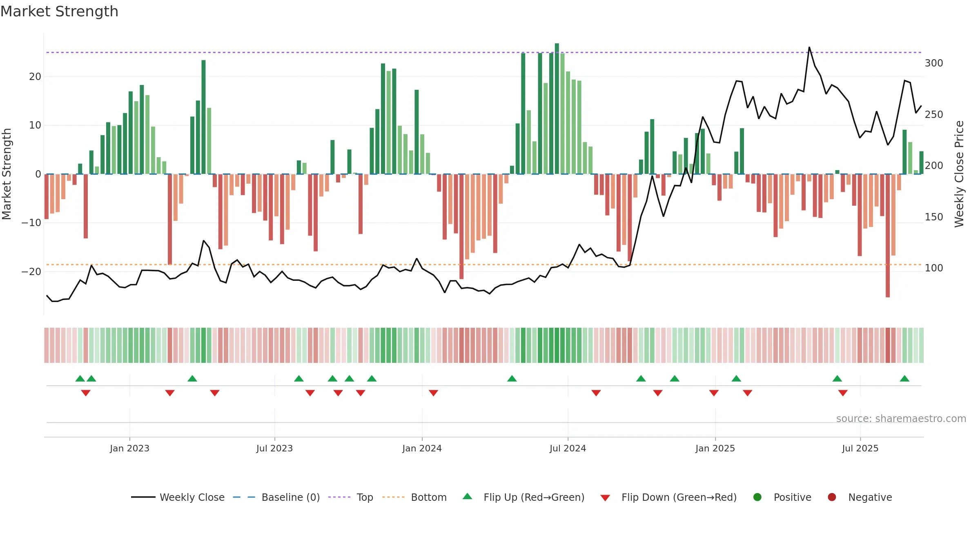980x551 pixels.
Task: Click the rightmost green flip-up triangle marker
Action: [904, 378]
